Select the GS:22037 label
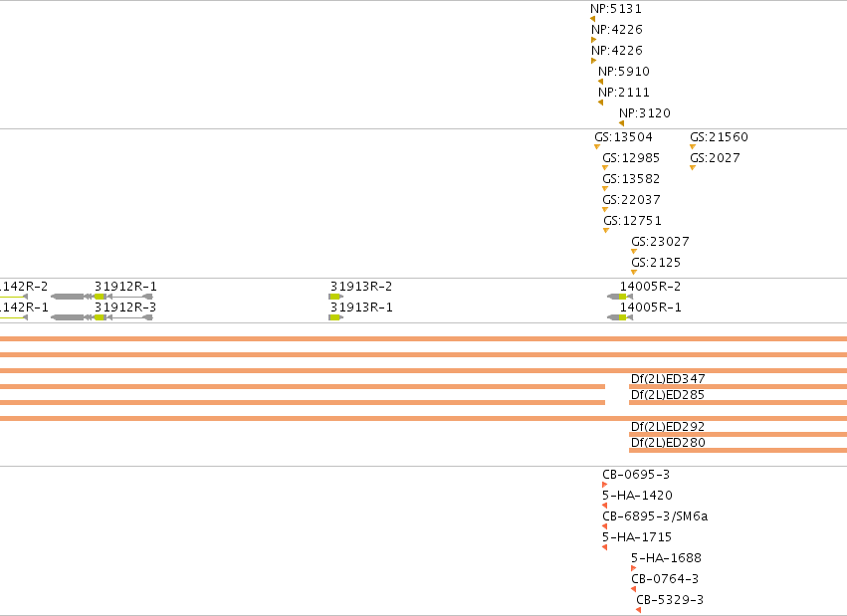Screen dimensions: 847x616 click(631, 200)
